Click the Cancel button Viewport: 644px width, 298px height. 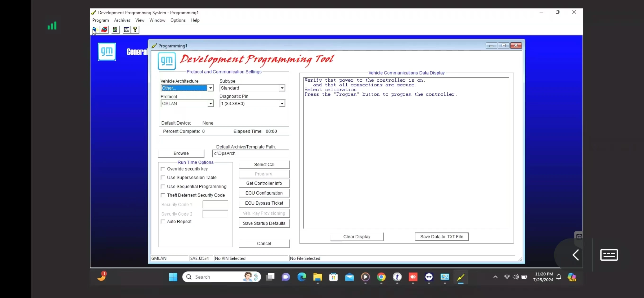[x=264, y=244]
